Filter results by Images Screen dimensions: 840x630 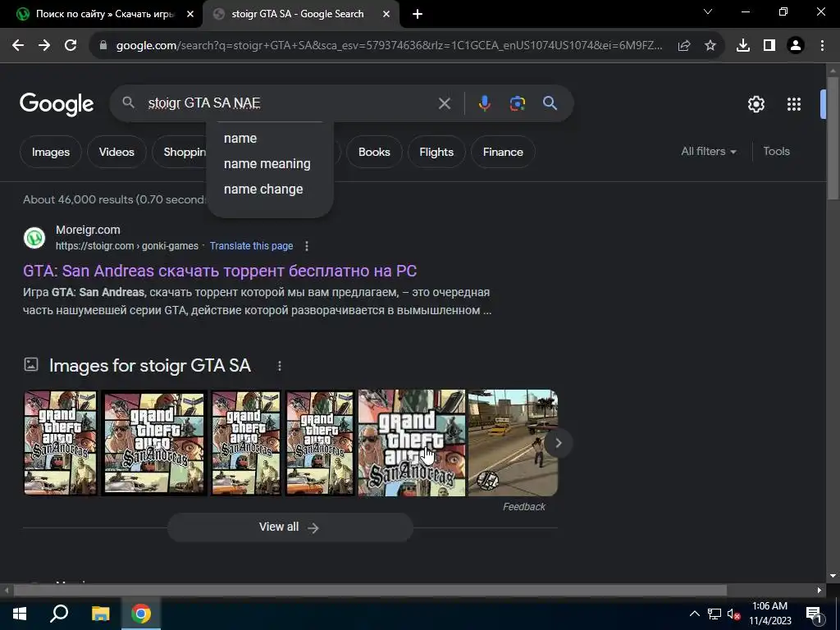pyautogui.click(x=51, y=152)
